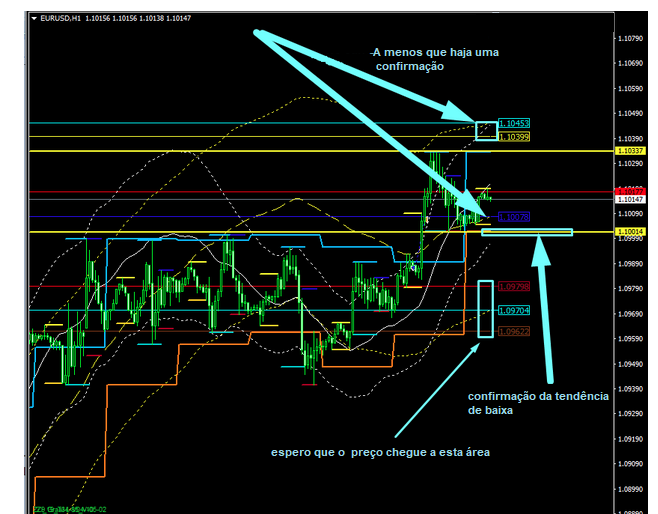Click the red 1.10177 price tag on axis
The width and height of the screenshot is (658, 514).
point(630,191)
